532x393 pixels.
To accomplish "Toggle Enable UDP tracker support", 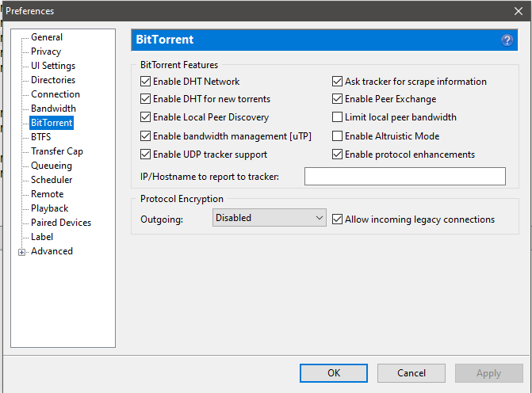I will click(x=145, y=155).
